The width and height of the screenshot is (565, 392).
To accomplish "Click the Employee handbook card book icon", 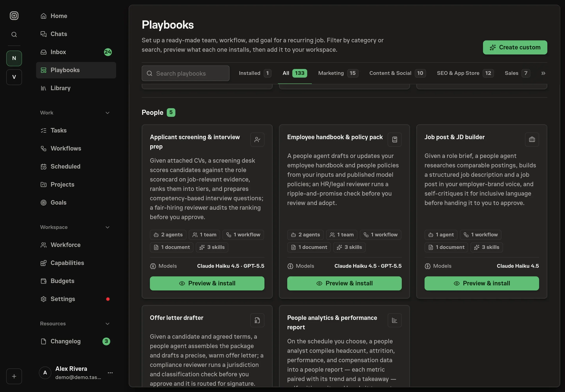I will tap(394, 140).
